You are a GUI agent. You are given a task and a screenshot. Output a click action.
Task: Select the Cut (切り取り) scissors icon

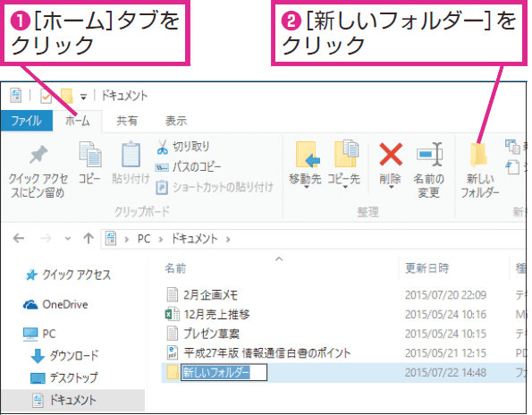tap(162, 147)
